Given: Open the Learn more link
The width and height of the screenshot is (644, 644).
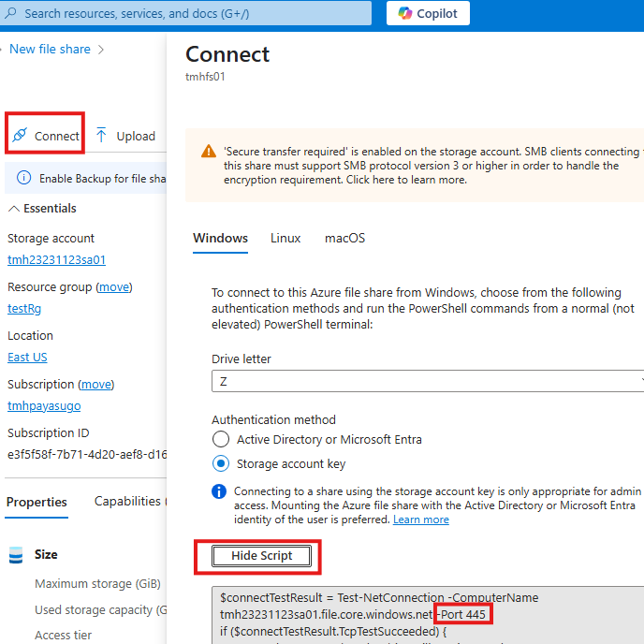Looking at the screenshot, I should (x=421, y=520).
